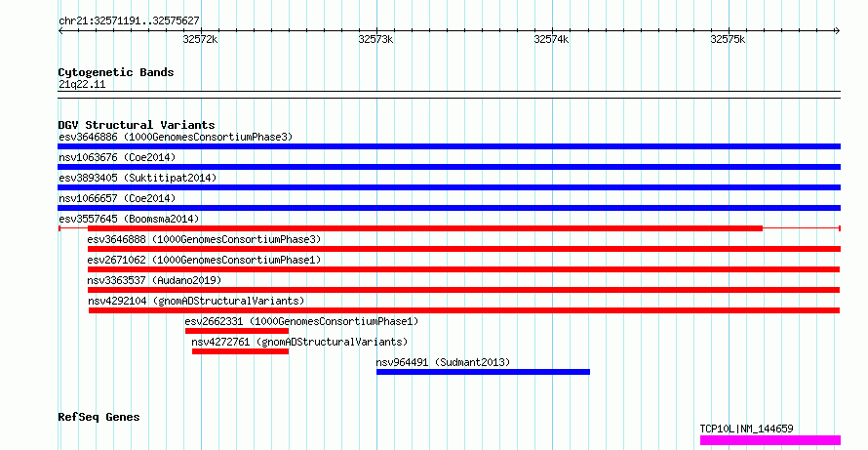Screen dimensions: 868x450
Task: Click the 32574k ruler mark
Action: pos(551,39)
